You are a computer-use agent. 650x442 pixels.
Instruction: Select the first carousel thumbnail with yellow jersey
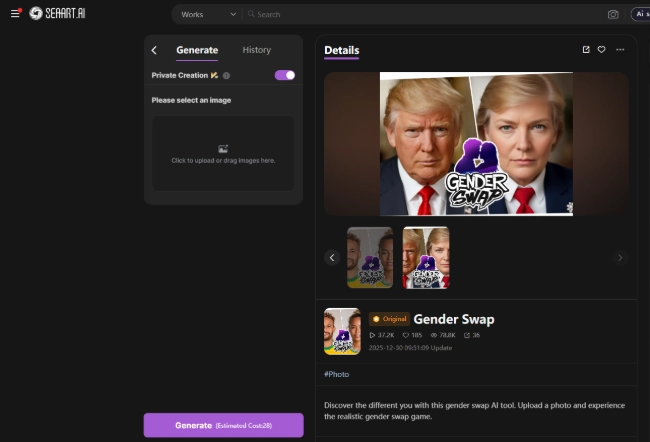(370, 257)
